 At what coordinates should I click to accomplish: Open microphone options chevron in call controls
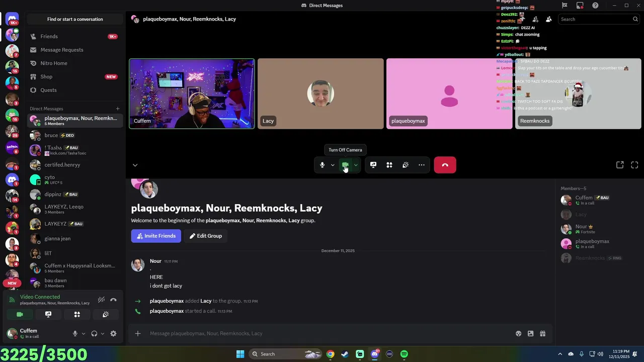[333, 165]
